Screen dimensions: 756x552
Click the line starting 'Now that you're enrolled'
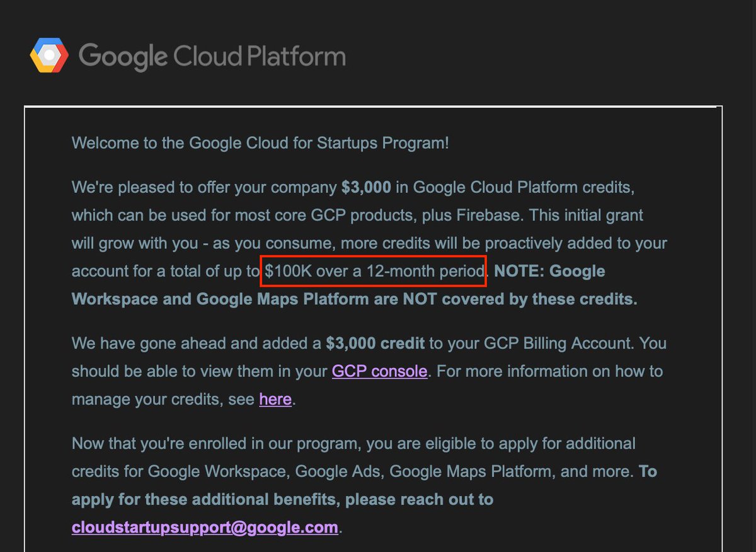point(353,444)
